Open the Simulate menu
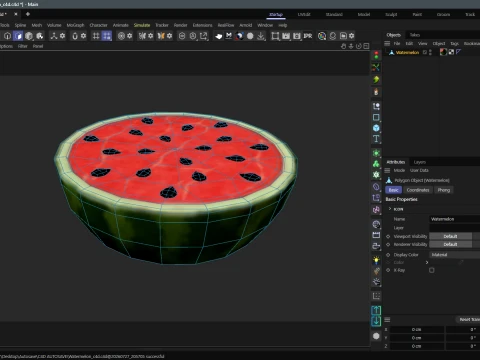The width and height of the screenshot is (480, 360). coord(142,25)
